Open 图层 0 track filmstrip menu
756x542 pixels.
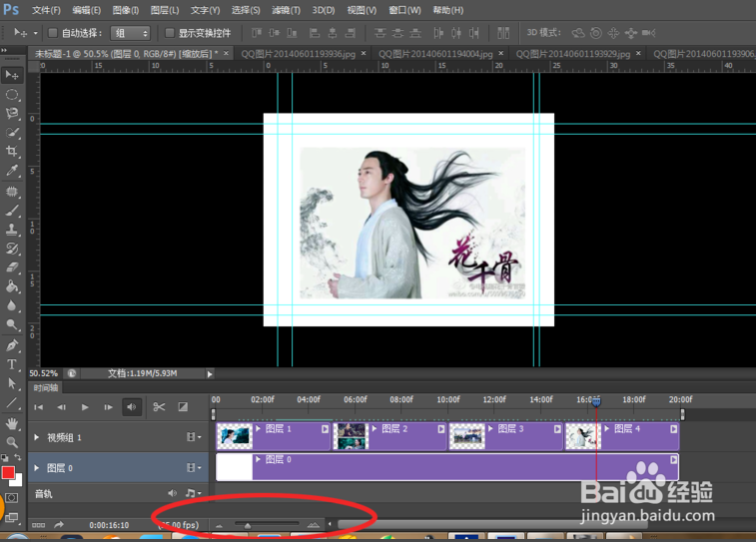click(194, 467)
